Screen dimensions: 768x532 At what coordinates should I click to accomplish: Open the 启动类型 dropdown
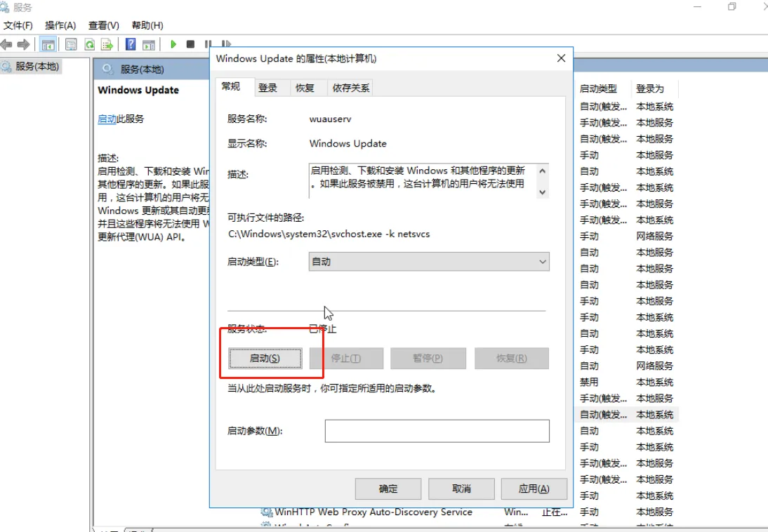pyautogui.click(x=542, y=261)
